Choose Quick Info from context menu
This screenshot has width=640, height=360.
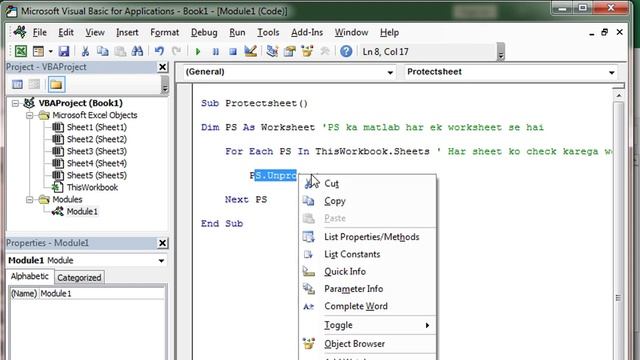pos(367,272)
